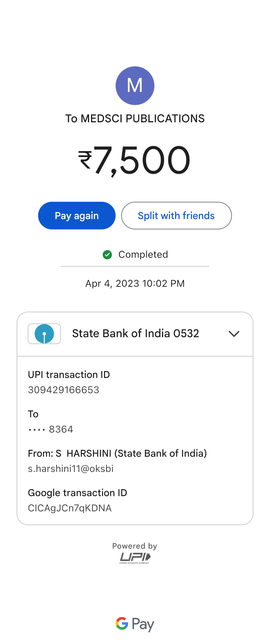
Task: Click the UPI transaction ID heading
Action: 69,375
